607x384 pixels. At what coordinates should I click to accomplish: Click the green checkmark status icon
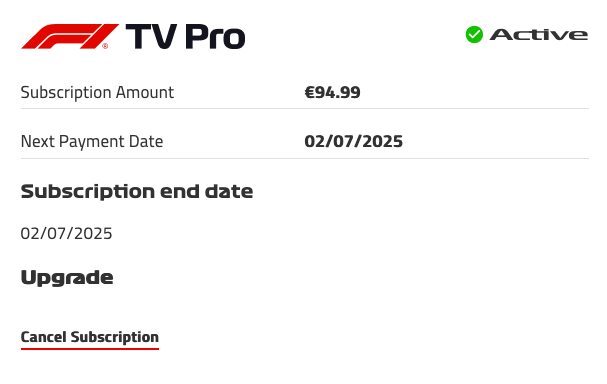[x=474, y=34]
